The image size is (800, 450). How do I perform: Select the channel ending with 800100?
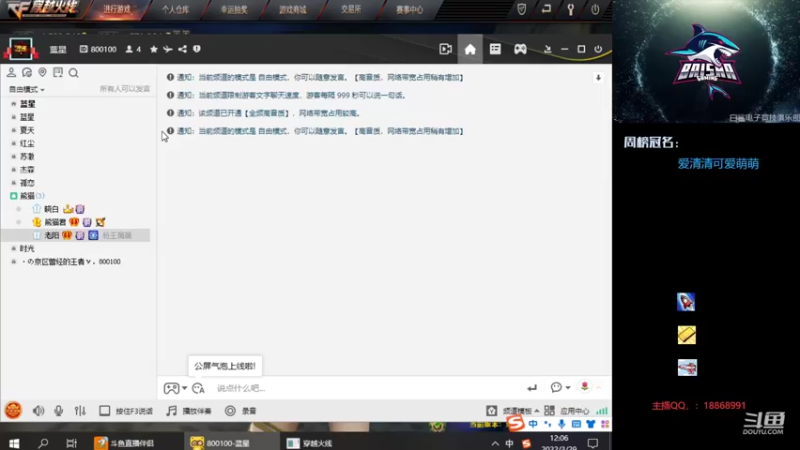(70, 262)
